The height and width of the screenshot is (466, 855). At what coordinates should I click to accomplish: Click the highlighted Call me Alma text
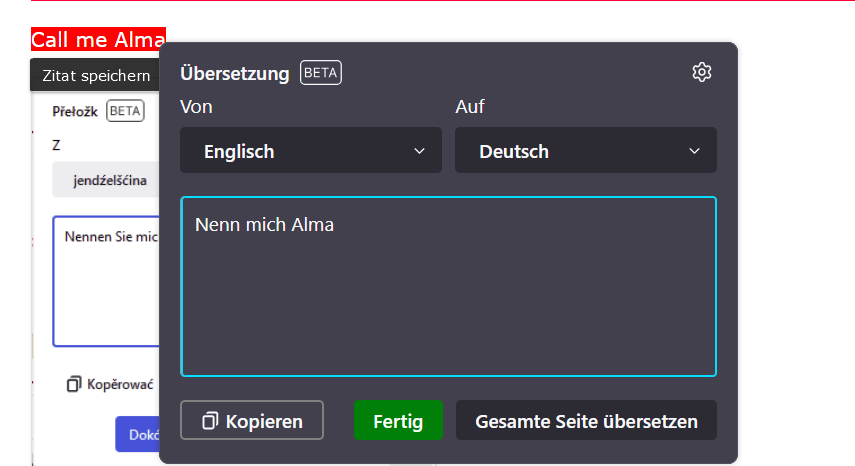click(98, 40)
